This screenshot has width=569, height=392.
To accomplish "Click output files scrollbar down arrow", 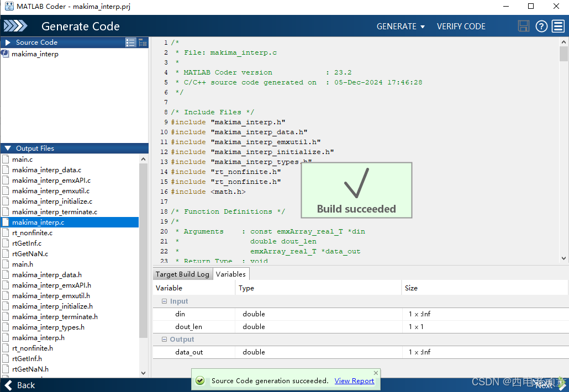I will (143, 373).
